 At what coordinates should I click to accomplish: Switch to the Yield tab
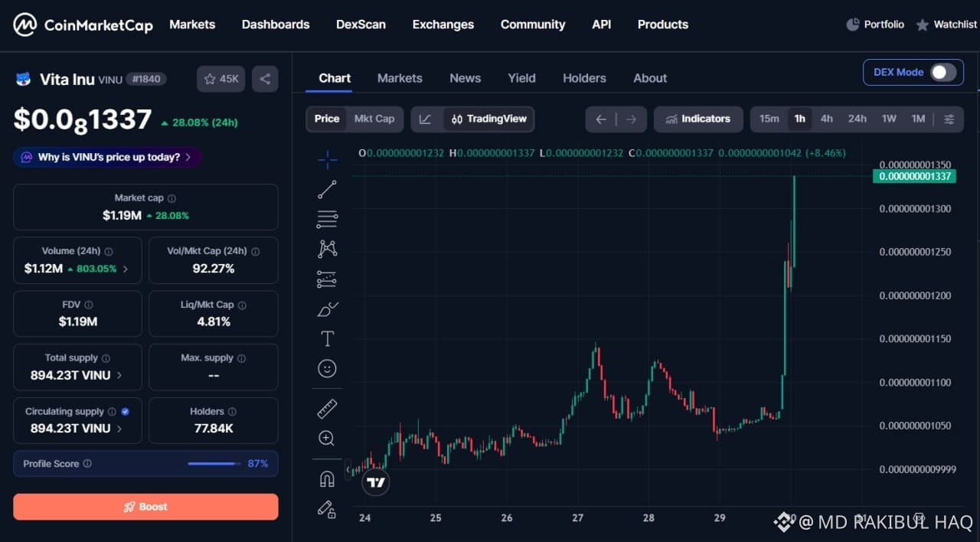point(521,78)
